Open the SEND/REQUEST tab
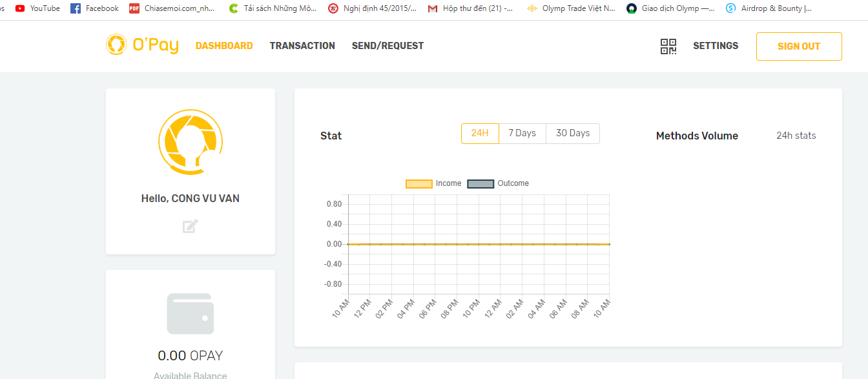Viewport: 868px width, 379px height. (x=387, y=46)
